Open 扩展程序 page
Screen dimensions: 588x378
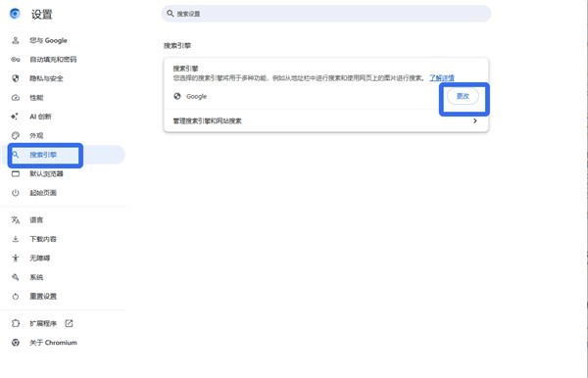(x=43, y=323)
